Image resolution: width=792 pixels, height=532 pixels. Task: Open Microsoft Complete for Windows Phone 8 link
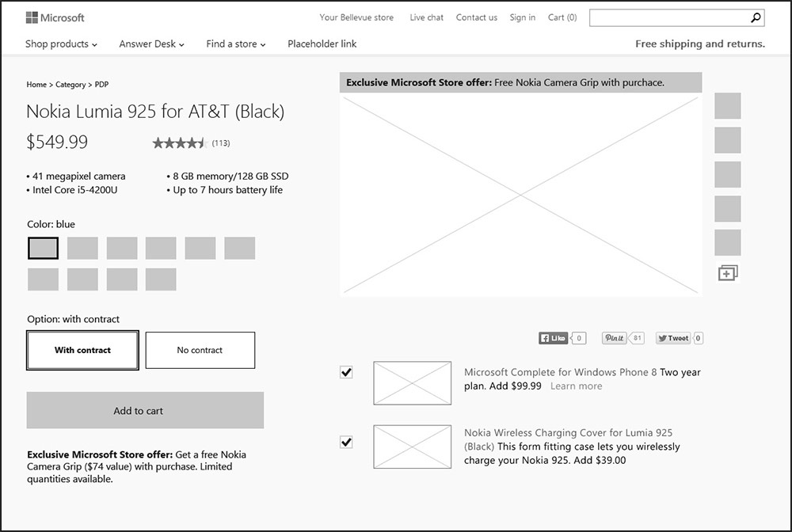coord(561,373)
